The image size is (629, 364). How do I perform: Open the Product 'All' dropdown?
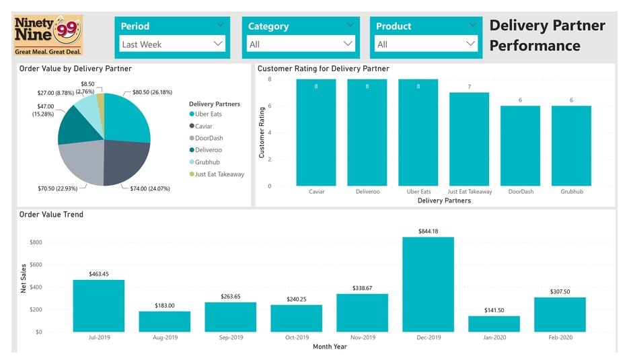427,44
